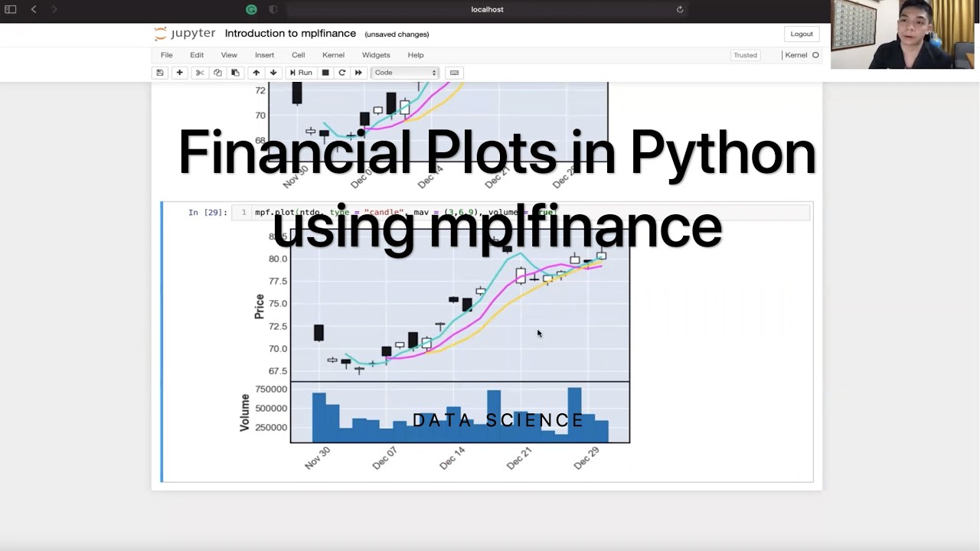Click the browser back arrow
Viewport: 980px width, 551px height.
pos(34,9)
